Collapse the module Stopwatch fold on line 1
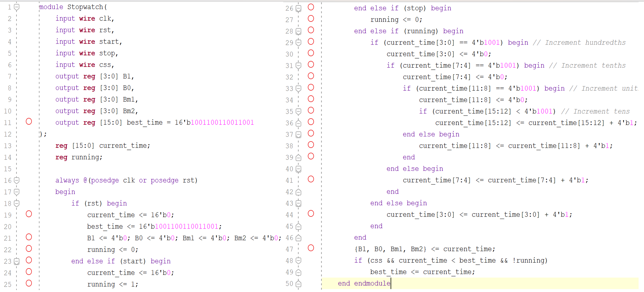This screenshot has height=292, width=644. [17, 7]
